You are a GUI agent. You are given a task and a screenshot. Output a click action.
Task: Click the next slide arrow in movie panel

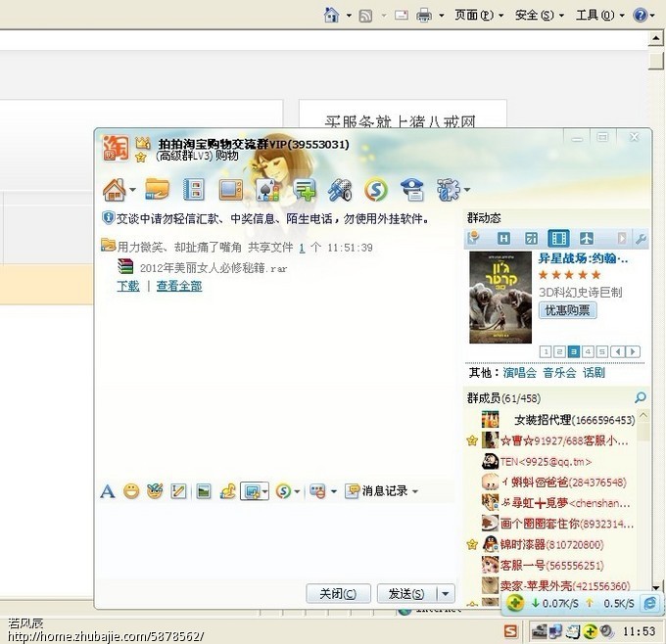[633, 351]
